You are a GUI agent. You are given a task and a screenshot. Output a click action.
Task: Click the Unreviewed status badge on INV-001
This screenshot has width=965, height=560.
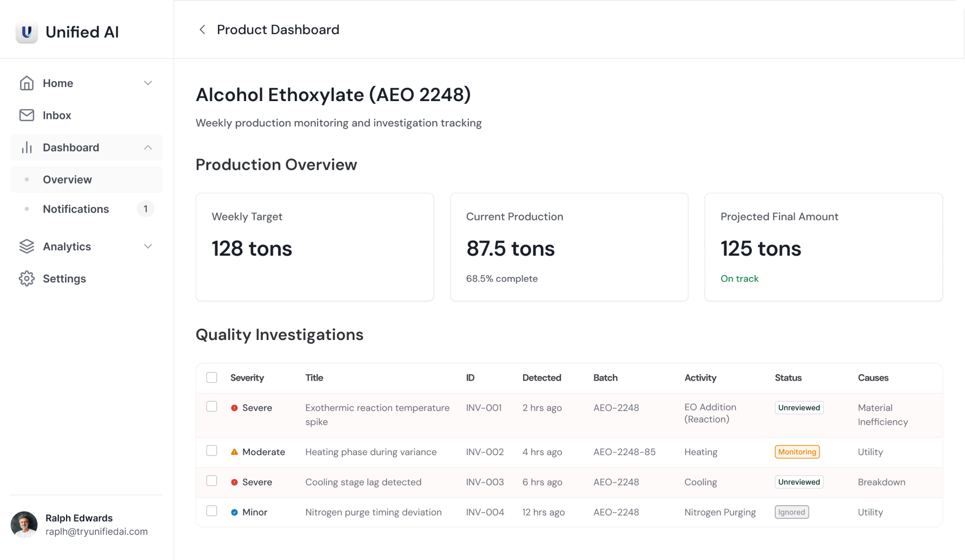(799, 408)
